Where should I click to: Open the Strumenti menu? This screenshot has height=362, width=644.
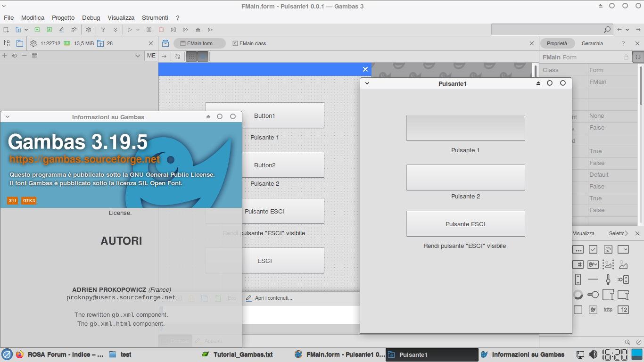point(155,17)
